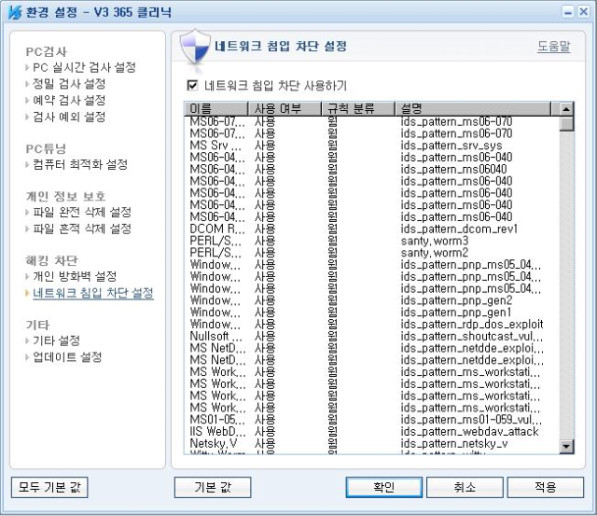Sort by the 이름 column header
Screen dimensions: 597x516
[216, 109]
